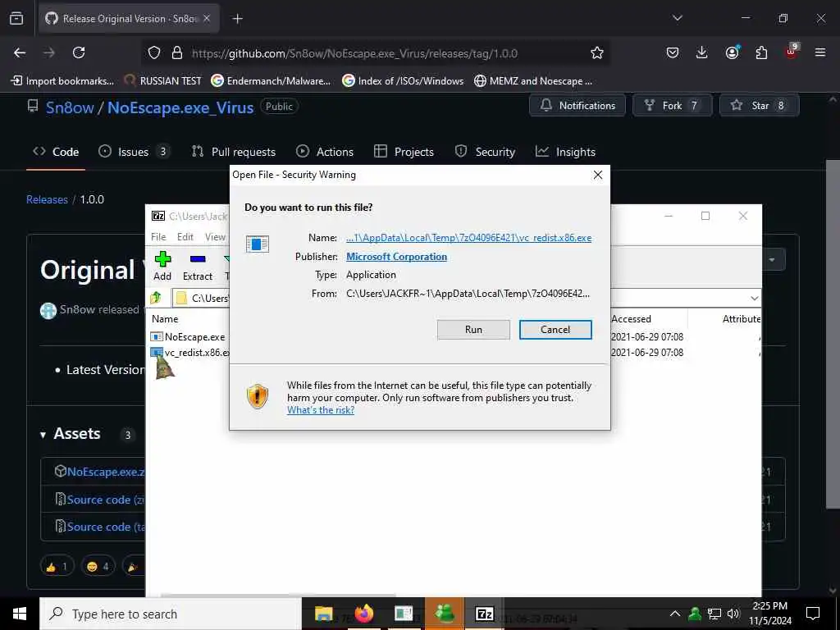The height and width of the screenshot is (630, 840).
Task: Cancel the Open File security warning
Action: (555, 330)
